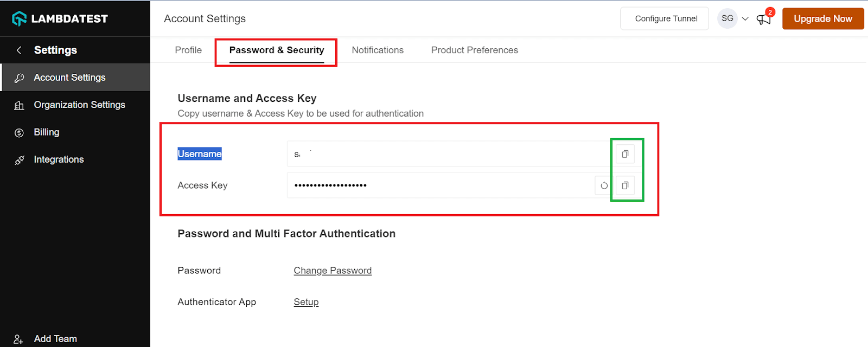
Task: Click the Upgrade Now button
Action: tap(822, 18)
